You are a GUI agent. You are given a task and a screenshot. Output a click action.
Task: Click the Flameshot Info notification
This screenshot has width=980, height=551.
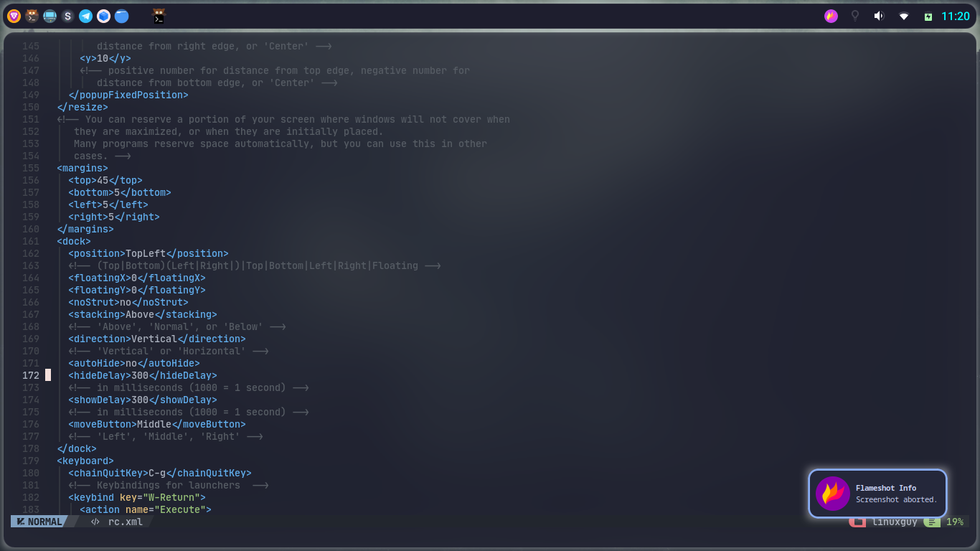(878, 494)
